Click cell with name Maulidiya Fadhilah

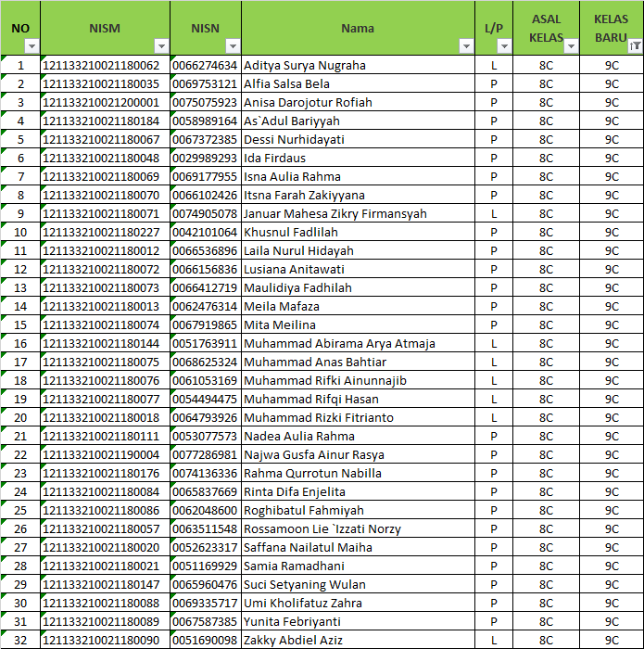(358, 288)
